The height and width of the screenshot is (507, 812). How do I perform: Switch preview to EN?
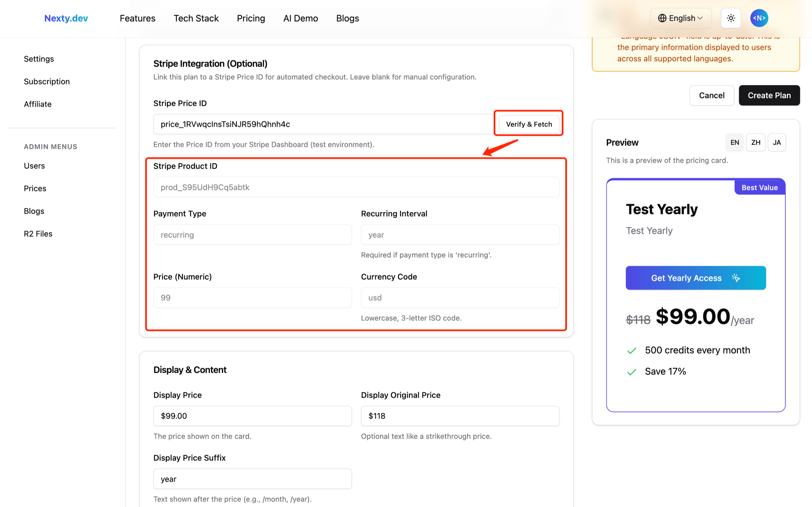click(734, 142)
